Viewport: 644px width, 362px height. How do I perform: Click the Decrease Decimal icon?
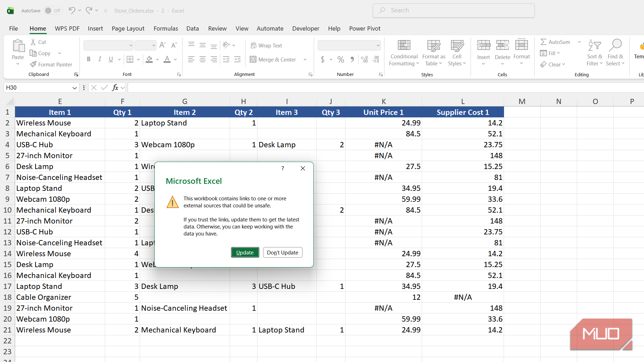376,59
